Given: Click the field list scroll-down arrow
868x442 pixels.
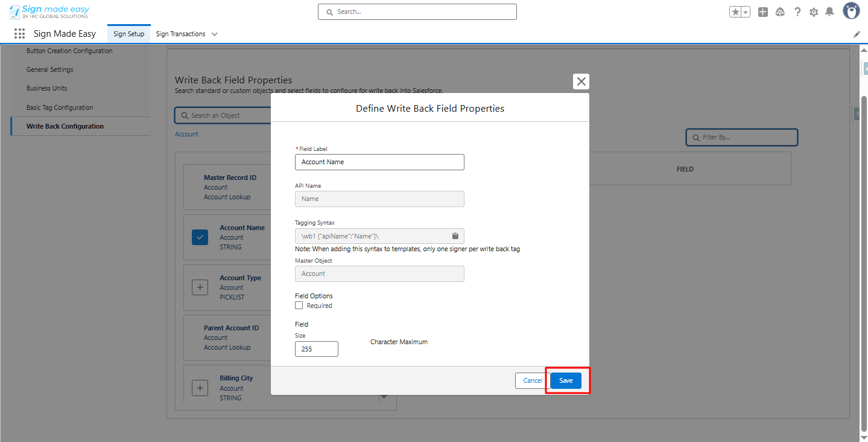Looking at the screenshot, I should (x=384, y=397).
